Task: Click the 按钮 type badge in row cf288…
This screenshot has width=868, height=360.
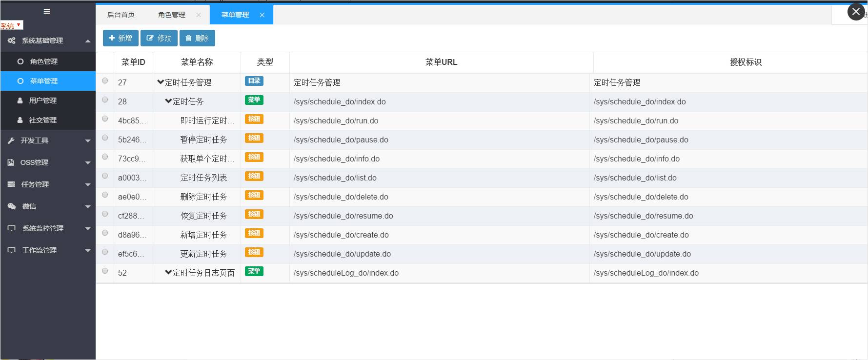Action: coord(254,214)
